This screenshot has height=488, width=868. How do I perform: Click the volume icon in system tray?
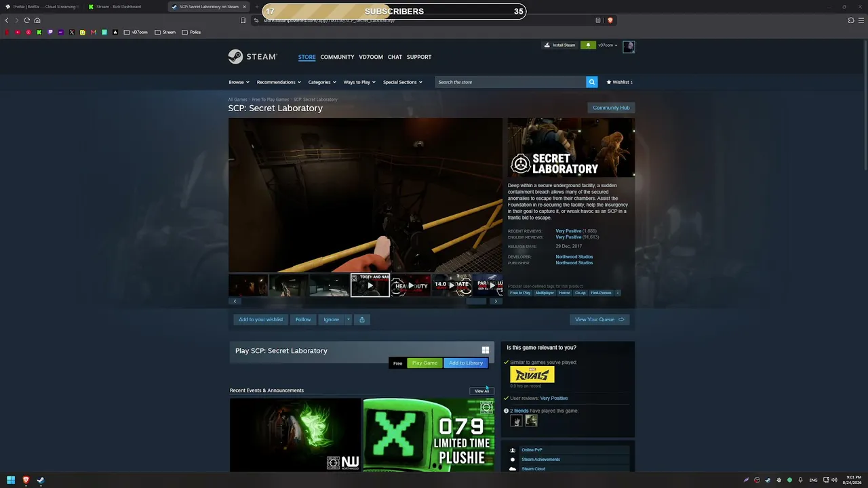(x=833, y=480)
